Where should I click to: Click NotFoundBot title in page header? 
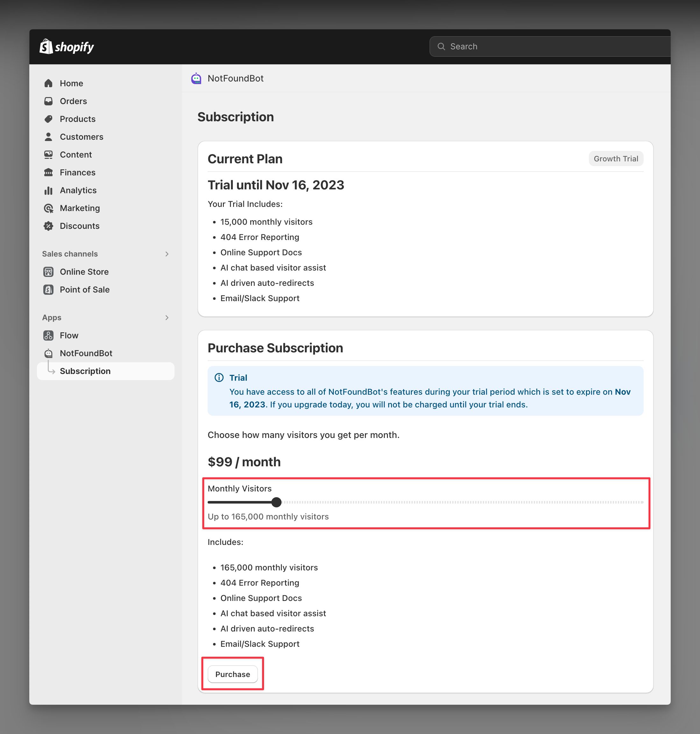[x=235, y=78]
